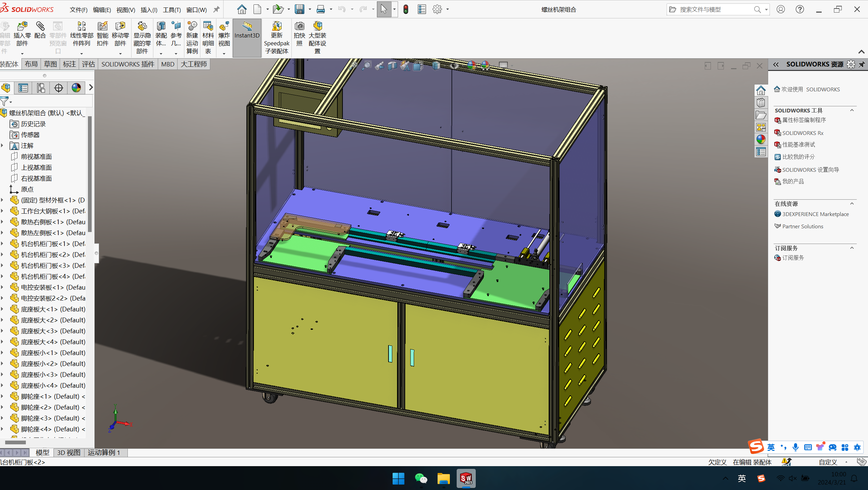Expand the 注解 tree node

pos(2,146)
